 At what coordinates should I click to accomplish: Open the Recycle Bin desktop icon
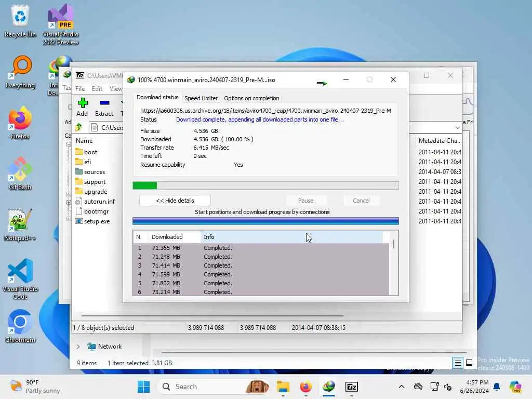tap(20, 21)
